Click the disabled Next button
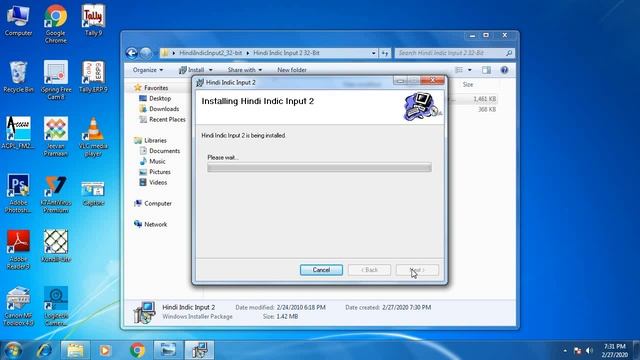 click(417, 270)
